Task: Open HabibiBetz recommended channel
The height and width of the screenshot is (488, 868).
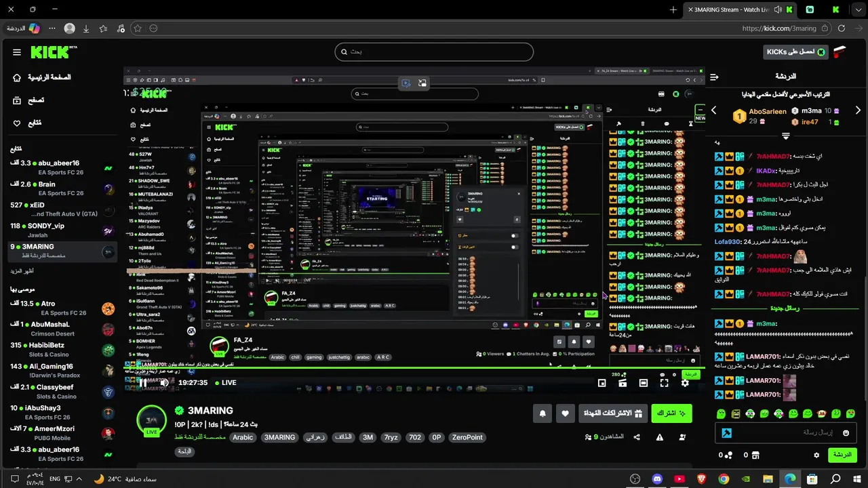Action: tap(61, 350)
